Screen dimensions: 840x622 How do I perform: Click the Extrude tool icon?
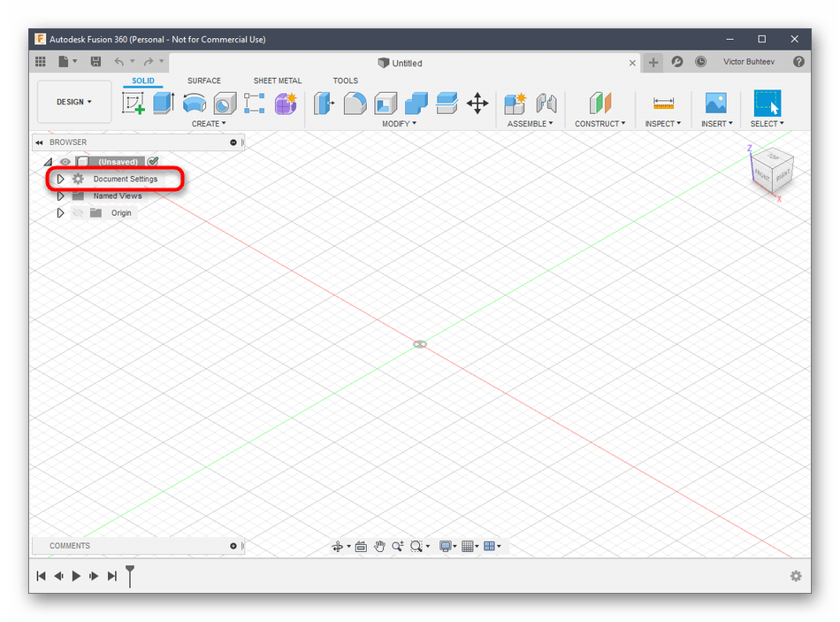pos(164,104)
